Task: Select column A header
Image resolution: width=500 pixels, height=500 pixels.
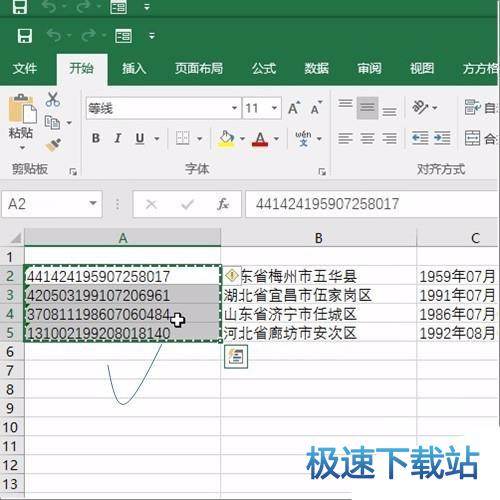Action: point(123,238)
